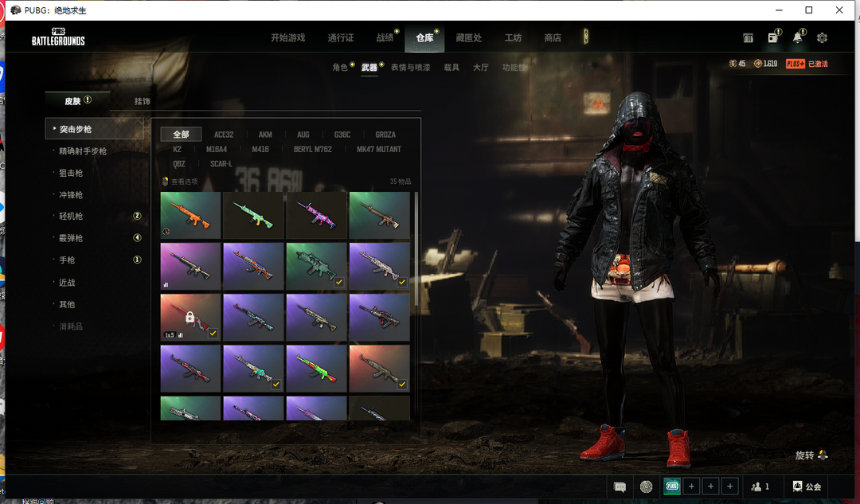Click the round radio emblem icon in bottom bar
This screenshot has width=860, height=504.
[x=646, y=486]
